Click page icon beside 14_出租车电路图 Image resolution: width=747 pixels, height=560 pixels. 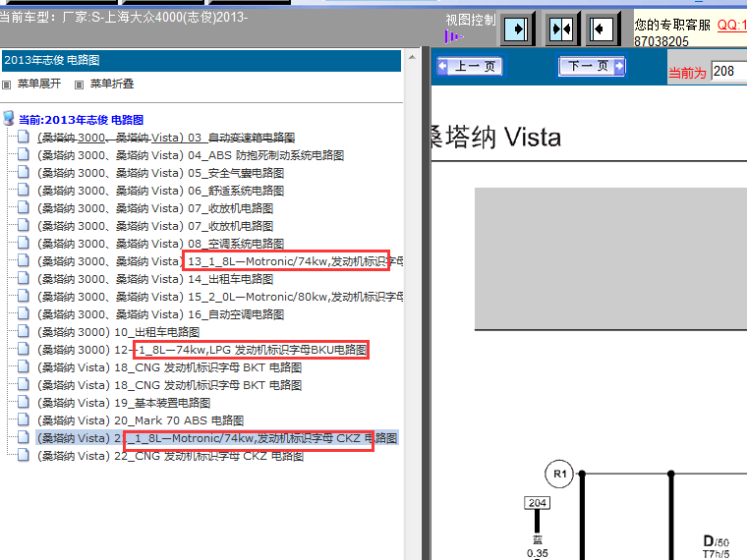pos(23,278)
